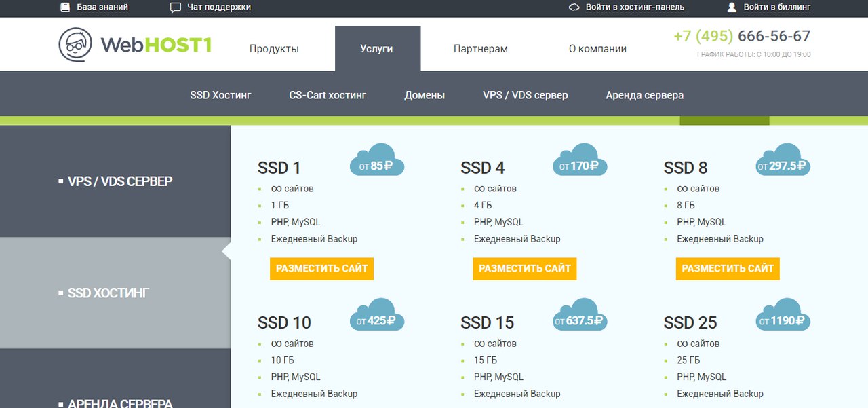
Task: Click the hosting panel cloud icon
Action: coord(574,7)
